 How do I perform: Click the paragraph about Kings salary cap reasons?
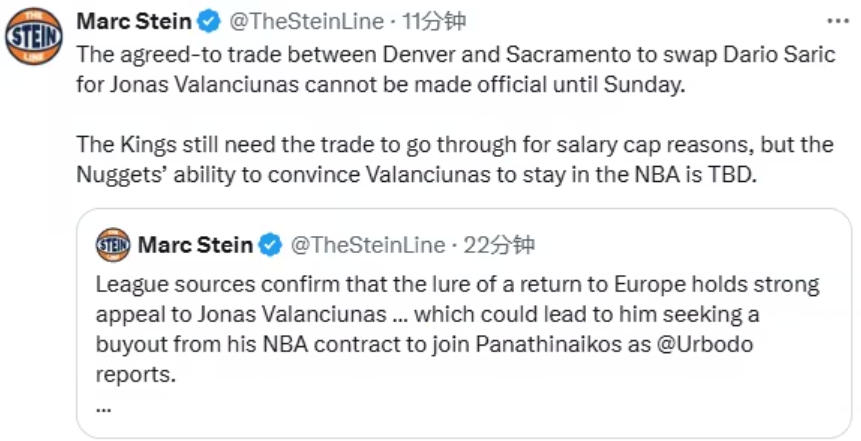[455, 159]
